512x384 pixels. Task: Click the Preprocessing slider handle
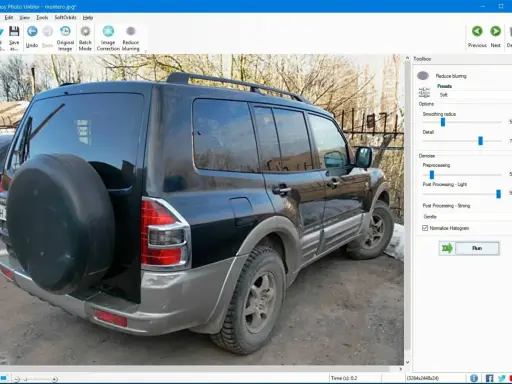[432, 175]
